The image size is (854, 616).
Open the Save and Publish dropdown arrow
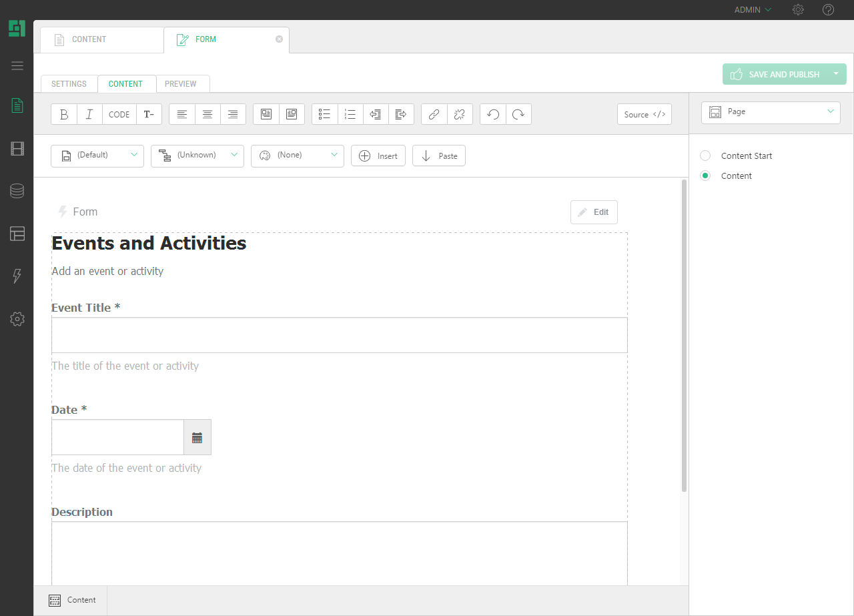pyautogui.click(x=836, y=74)
